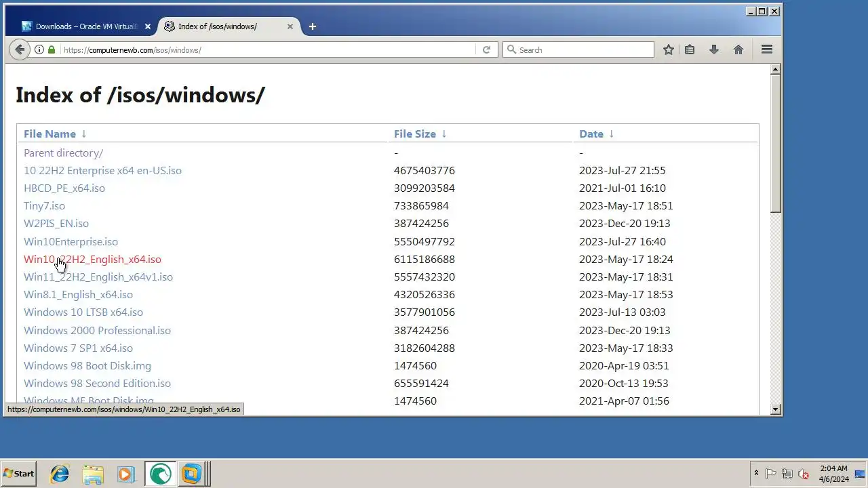
Task: Click the network tray icon
Action: [x=787, y=474]
